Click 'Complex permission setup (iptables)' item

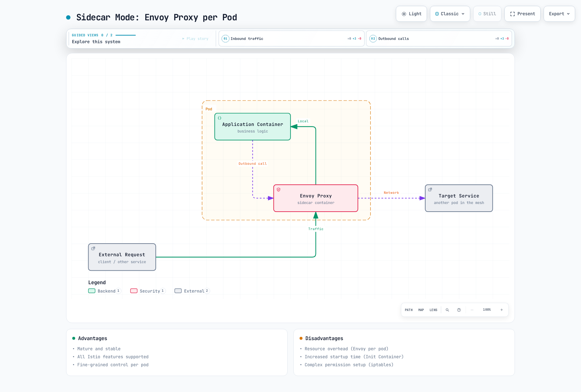[349, 365]
